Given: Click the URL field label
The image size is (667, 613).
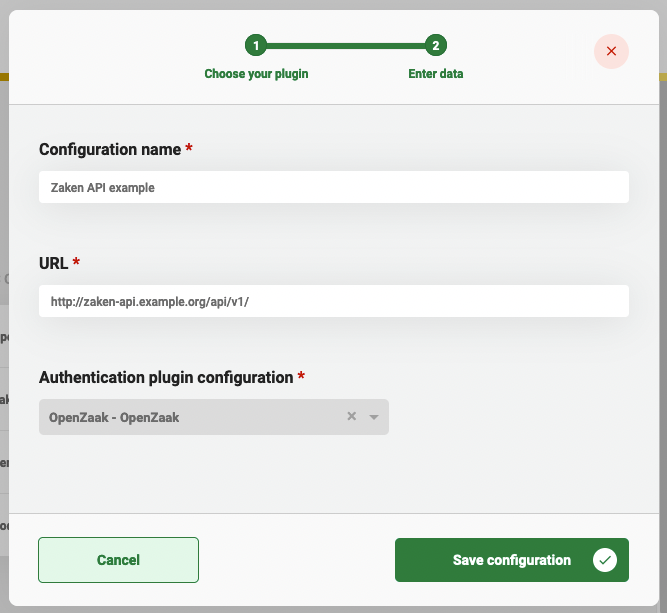Looking at the screenshot, I should point(53,264).
